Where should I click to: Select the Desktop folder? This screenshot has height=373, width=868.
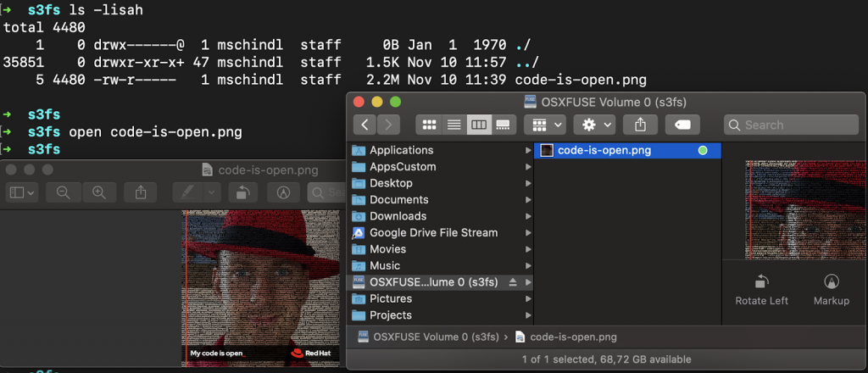440,183
